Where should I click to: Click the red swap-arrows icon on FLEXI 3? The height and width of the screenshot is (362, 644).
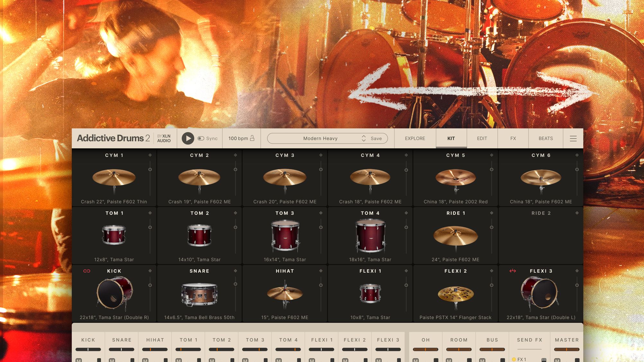(x=512, y=271)
